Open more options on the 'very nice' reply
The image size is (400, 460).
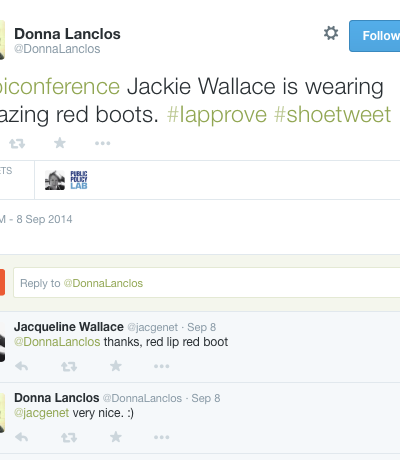pyautogui.click(x=162, y=437)
